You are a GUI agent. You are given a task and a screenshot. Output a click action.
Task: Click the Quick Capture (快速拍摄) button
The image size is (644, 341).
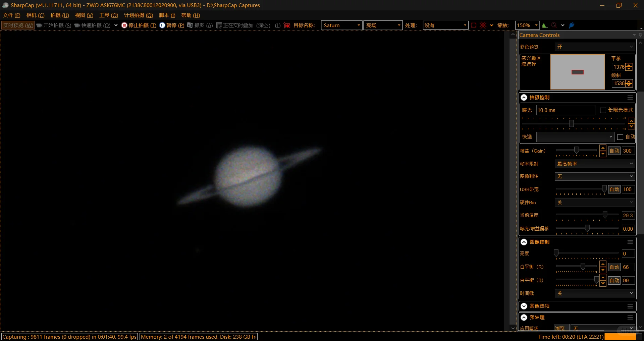pyautogui.click(x=92, y=25)
